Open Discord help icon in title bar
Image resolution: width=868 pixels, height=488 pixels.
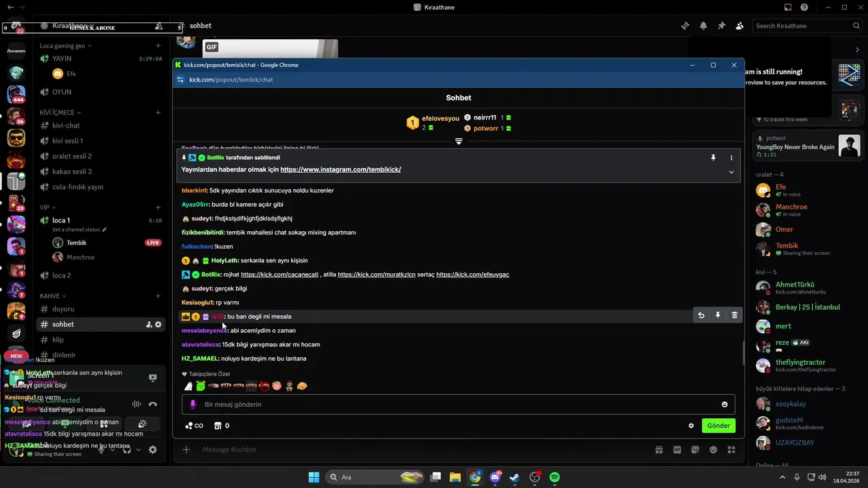804,7
